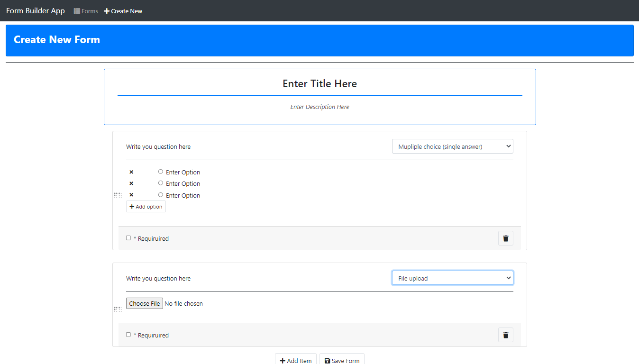Select Create New in the top navigation
Viewport: 639px width, 364px height.
pos(126,11)
